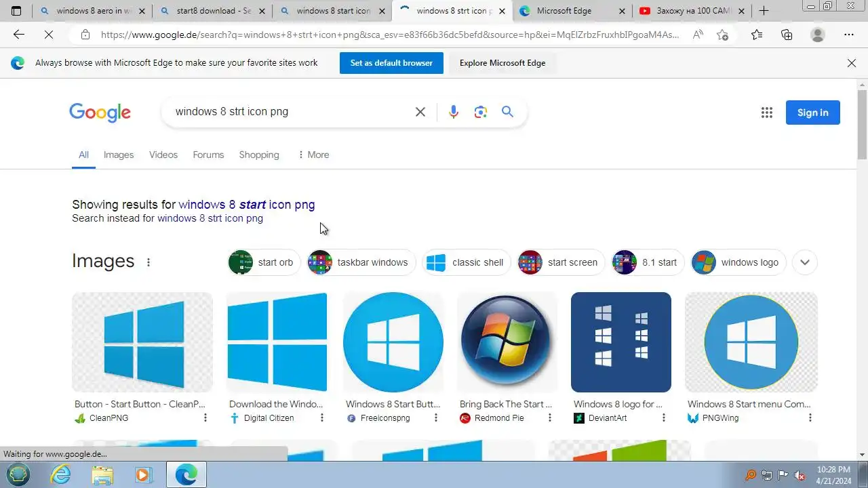Switch to the YouTube browser tab
This screenshot has height=488, width=868.
click(x=692, y=11)
